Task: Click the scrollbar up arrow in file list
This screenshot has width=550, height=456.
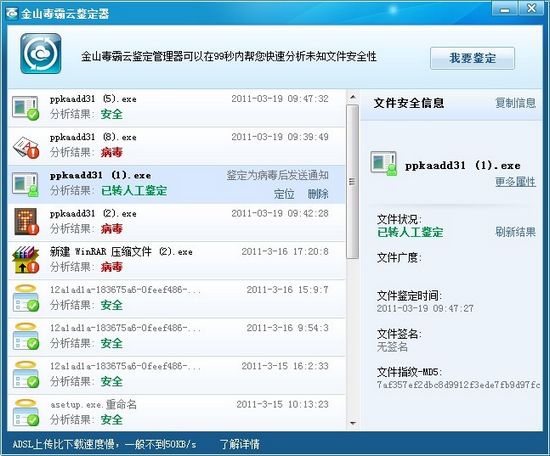Action: click(x=353, y=98)
